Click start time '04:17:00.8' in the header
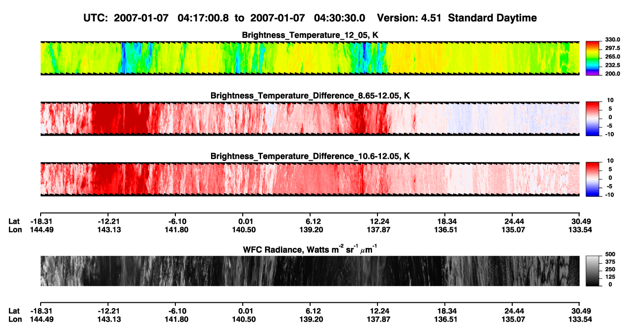This screenshot has height=330, width=644. click(205, 18)
